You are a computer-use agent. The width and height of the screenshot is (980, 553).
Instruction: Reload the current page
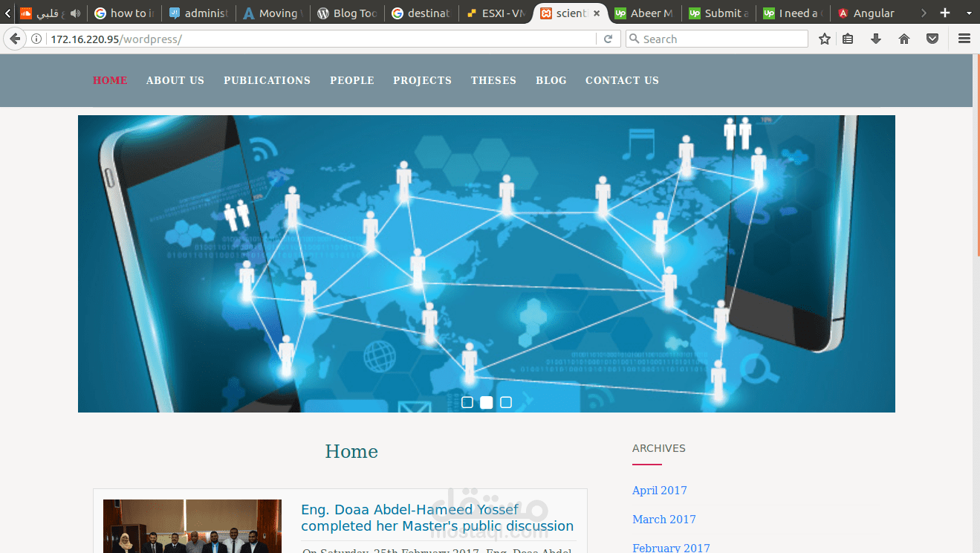(x=608, y=38)
